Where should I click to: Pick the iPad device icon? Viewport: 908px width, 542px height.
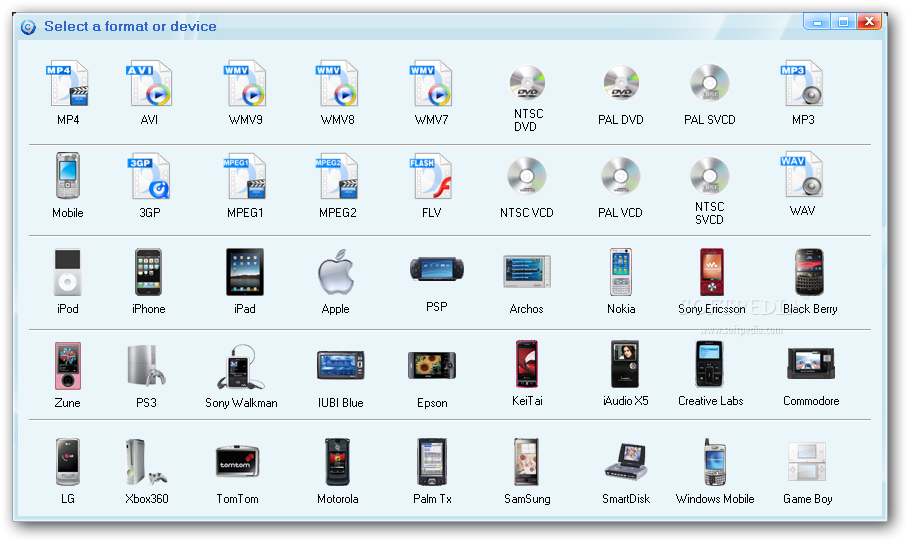[x=245, y=272]
